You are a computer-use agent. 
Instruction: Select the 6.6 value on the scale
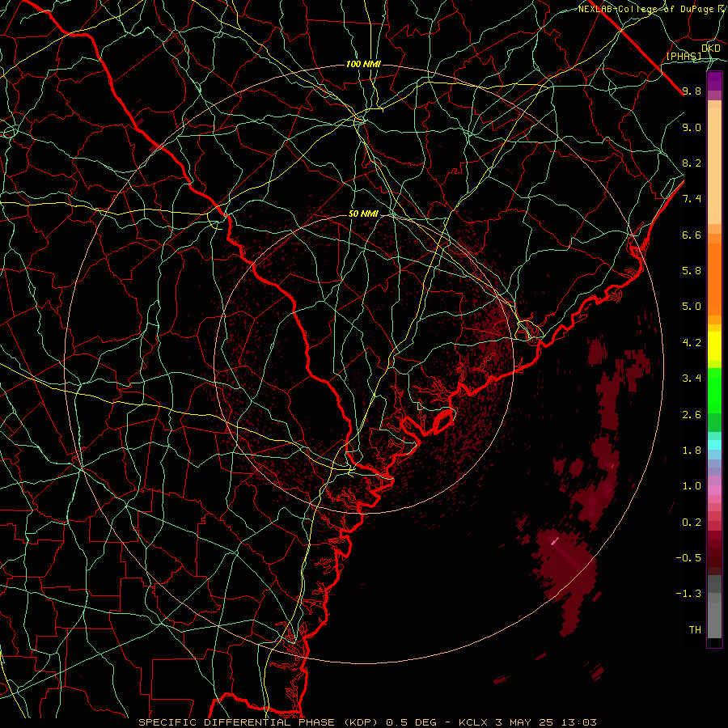tap(692, 235)
